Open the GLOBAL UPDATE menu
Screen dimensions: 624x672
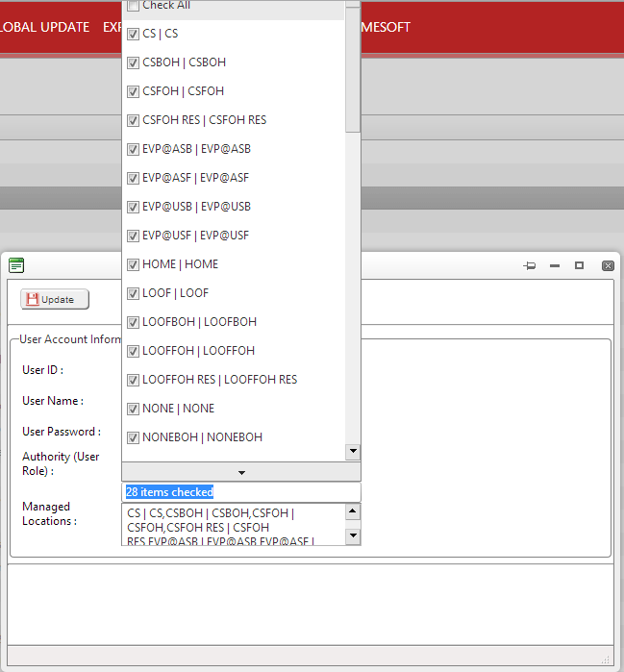tap(44, 27)
